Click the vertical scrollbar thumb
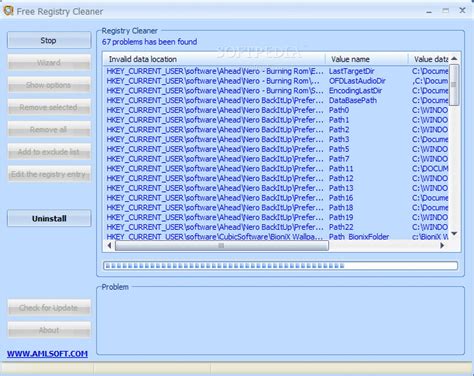474x376 pixels. click(x=454, y=85)
